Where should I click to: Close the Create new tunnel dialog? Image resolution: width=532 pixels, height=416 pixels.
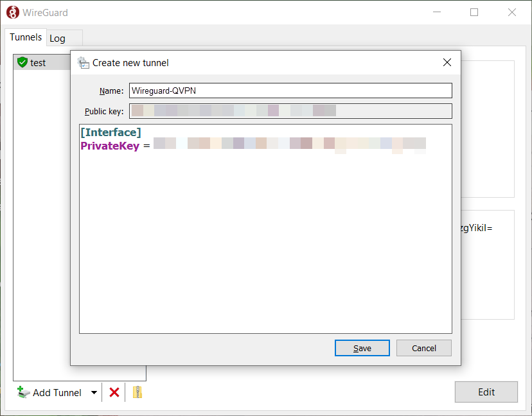click(447, 62)
